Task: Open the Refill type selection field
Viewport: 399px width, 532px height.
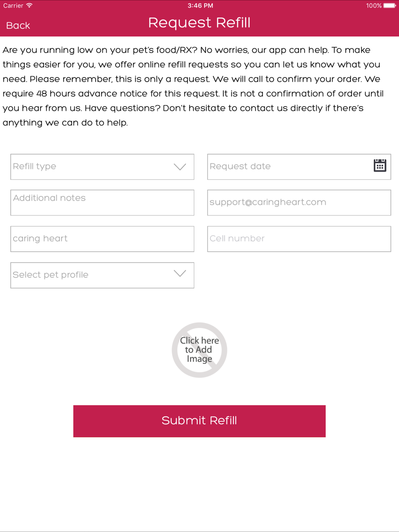Action: click(x=102, y=167)
